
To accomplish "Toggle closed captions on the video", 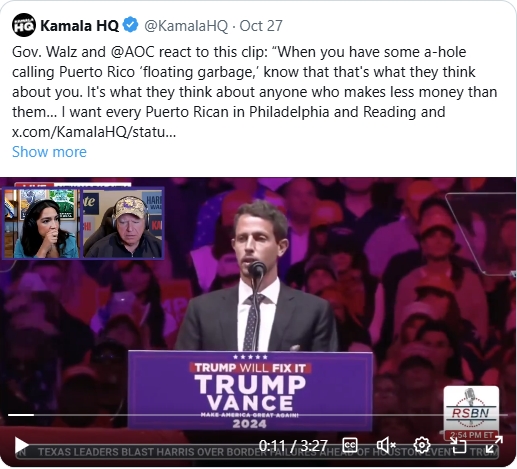I will pyautogui.click(x=350, y=445).
